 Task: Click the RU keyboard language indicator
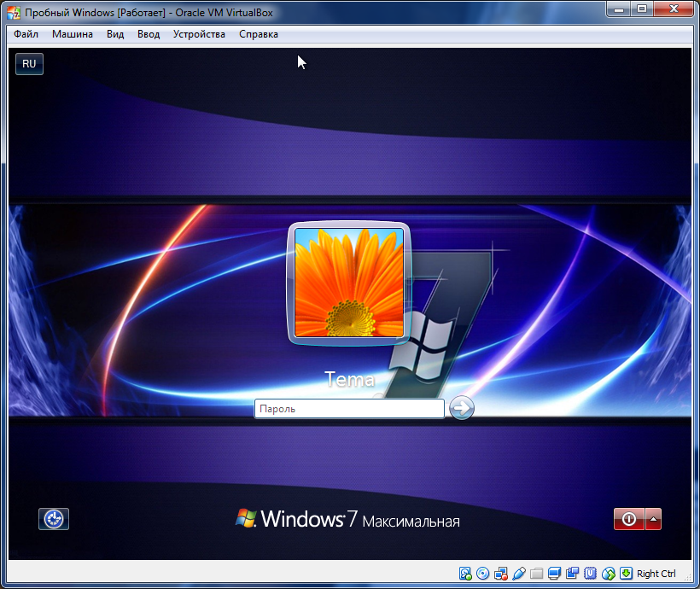[x=28, y=63]
